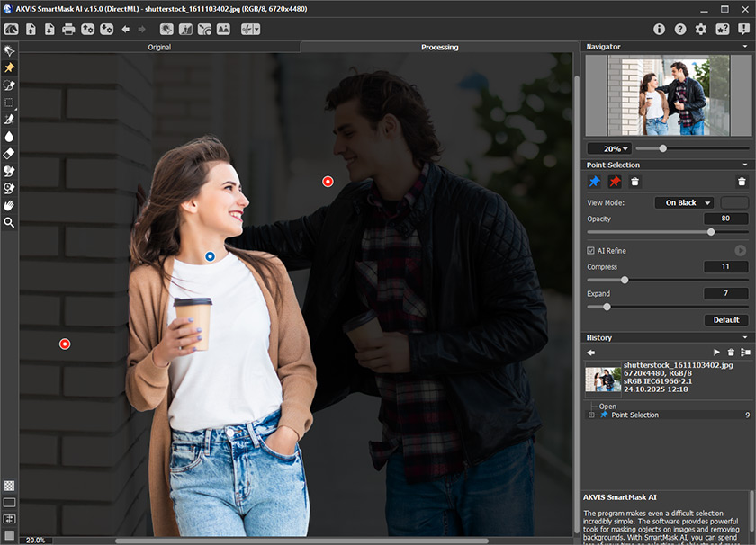Open the Help question mark icon
Screen dimensions: 756x545
point(680,30)
